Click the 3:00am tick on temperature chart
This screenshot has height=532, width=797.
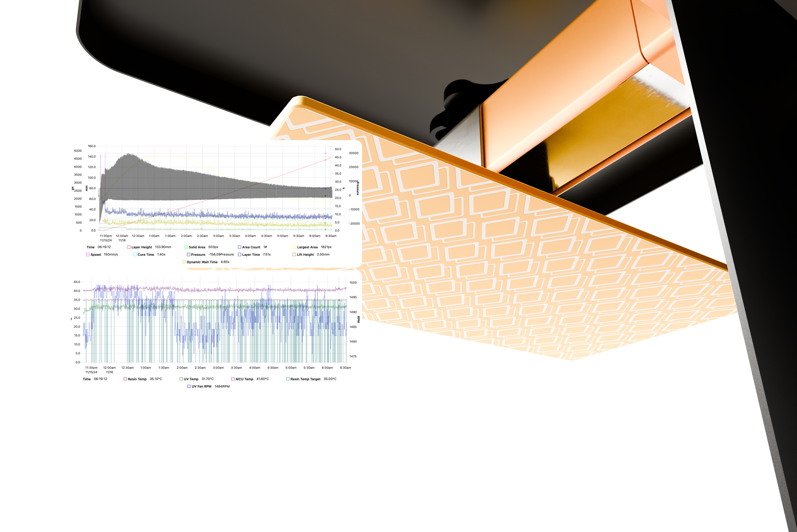point(218,368)
